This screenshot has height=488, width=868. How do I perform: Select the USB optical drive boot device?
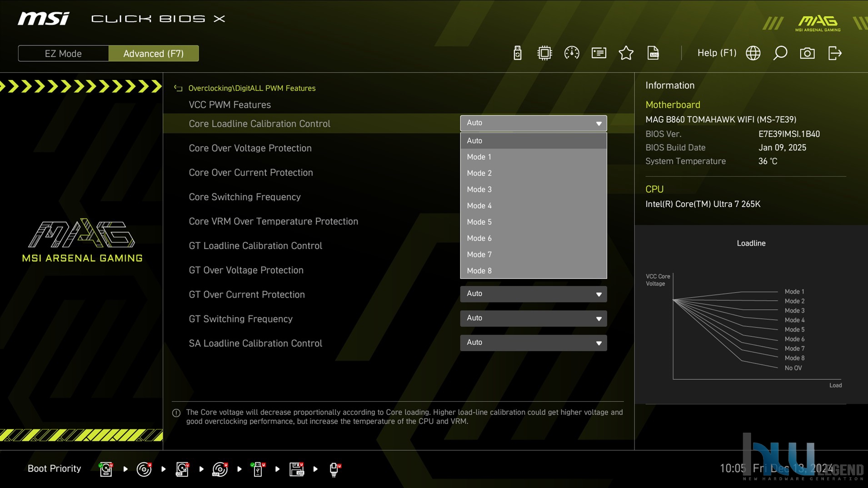220,469
